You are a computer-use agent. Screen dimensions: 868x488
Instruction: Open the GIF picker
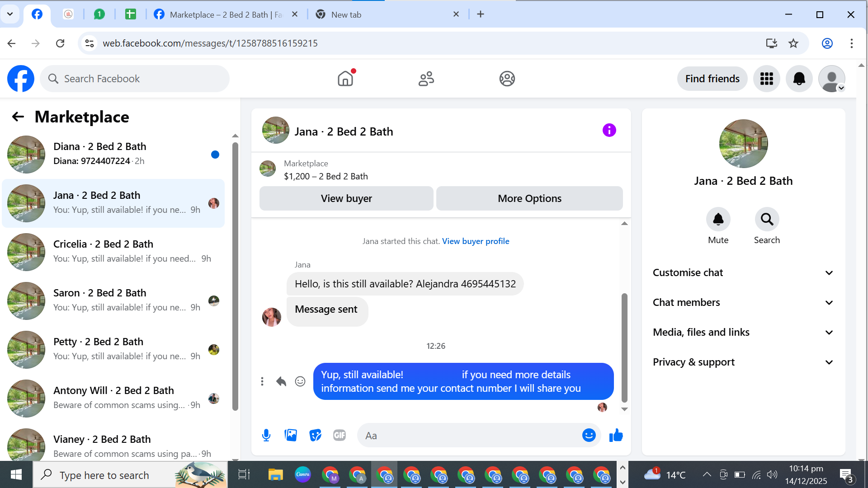pos(340,435)
